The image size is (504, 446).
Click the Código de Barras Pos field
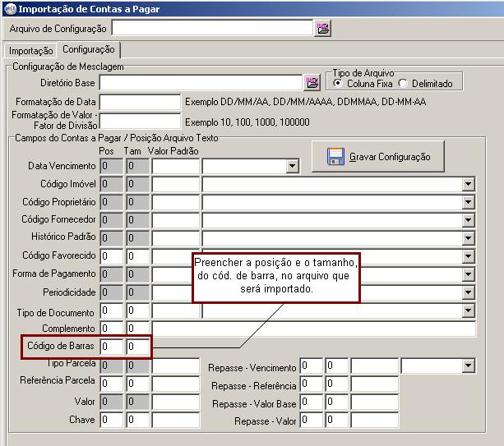tap(112, 347)
